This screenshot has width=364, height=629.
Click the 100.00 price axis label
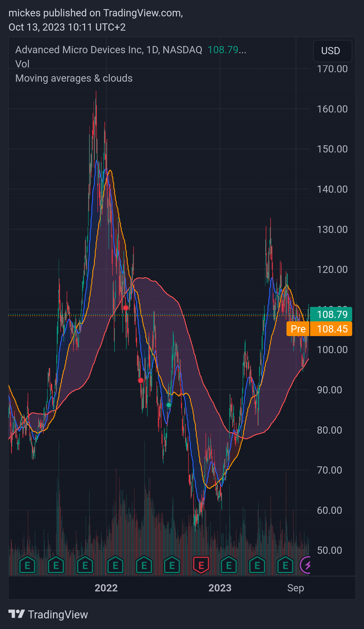[332, 350]
